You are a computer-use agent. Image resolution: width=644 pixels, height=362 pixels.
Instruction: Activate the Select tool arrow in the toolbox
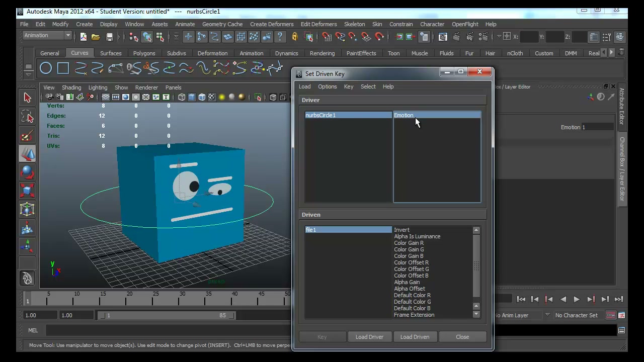[27, 98]
